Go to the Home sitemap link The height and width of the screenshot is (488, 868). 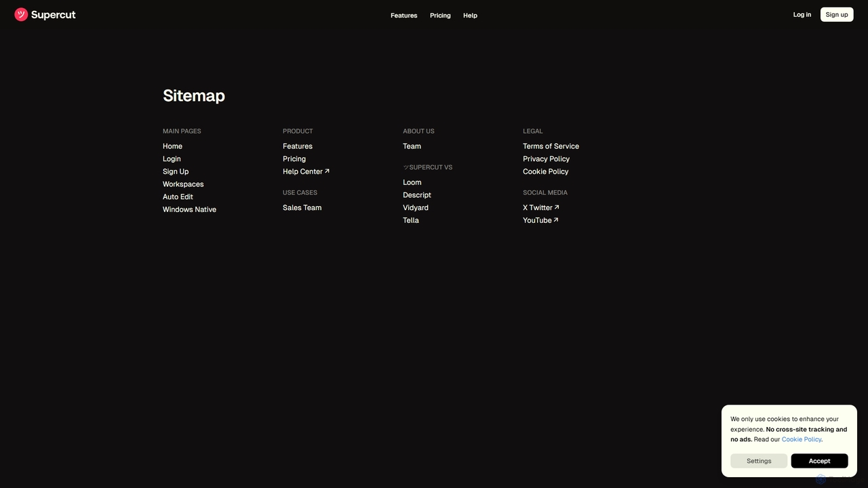pos(172,146)
